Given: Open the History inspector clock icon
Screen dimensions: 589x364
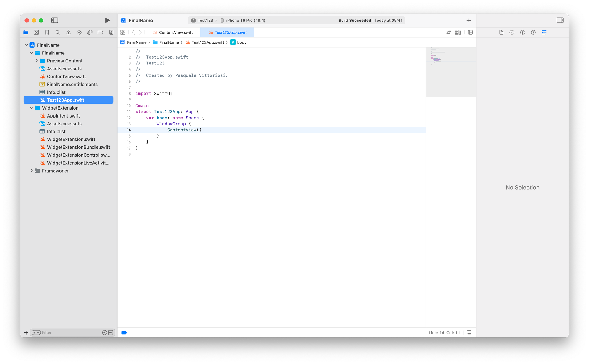Looking at the screenshot, I should click(x=512, y=32).
